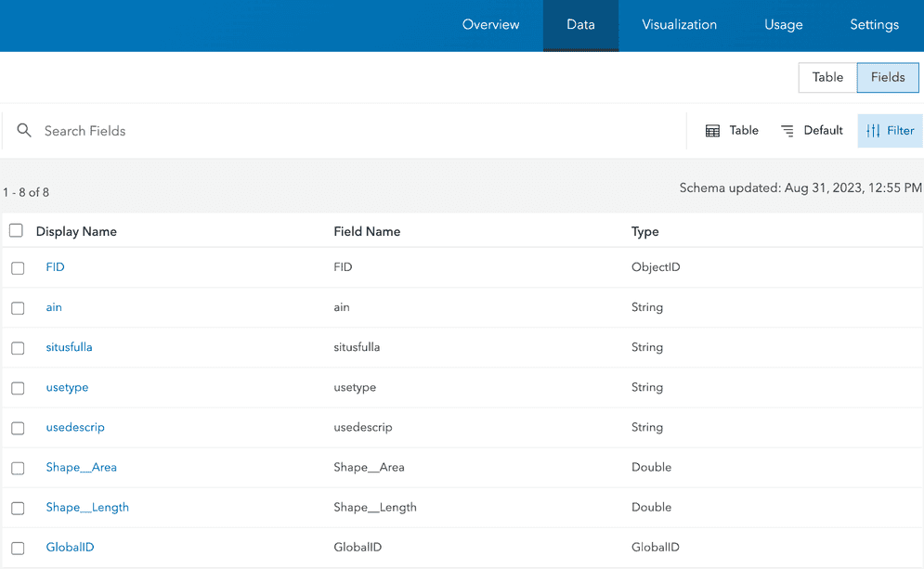Select the Fields view button
Screen dimensions: 924x569
coord(887,77)
